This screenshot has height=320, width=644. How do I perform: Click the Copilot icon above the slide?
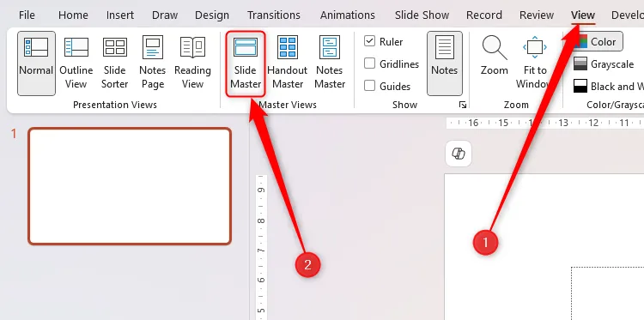[x=459, y=154]
